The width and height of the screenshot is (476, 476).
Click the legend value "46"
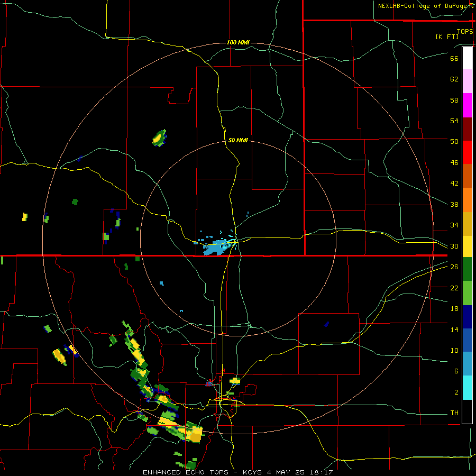pos(454,163)
